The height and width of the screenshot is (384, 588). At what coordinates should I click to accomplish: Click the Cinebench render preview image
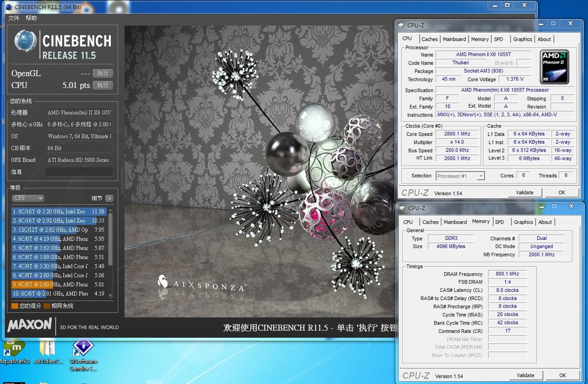260,171
